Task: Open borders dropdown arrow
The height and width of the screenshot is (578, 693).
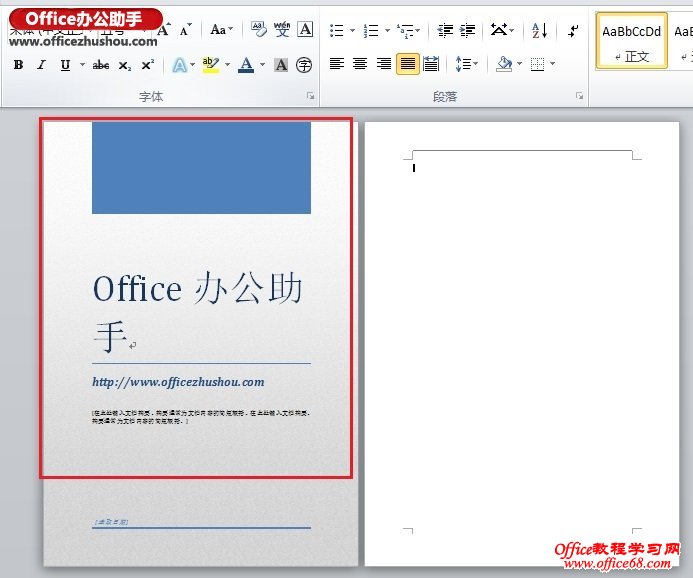Action: pyautogui.click(x=552, y=64)
